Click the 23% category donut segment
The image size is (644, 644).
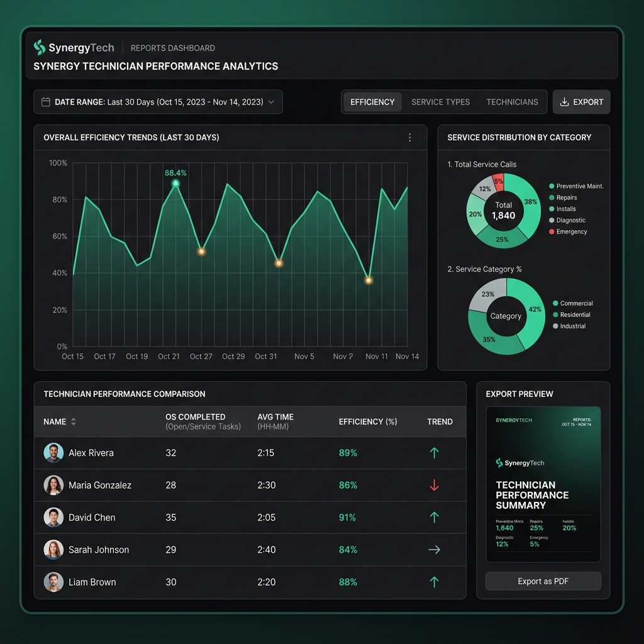tap(488, 294)
